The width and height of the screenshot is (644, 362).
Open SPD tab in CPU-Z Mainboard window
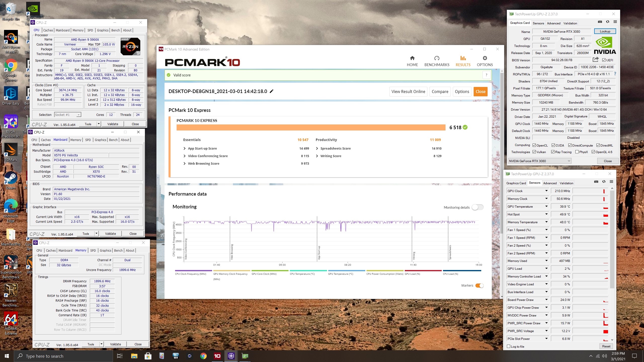pos(88,140)
